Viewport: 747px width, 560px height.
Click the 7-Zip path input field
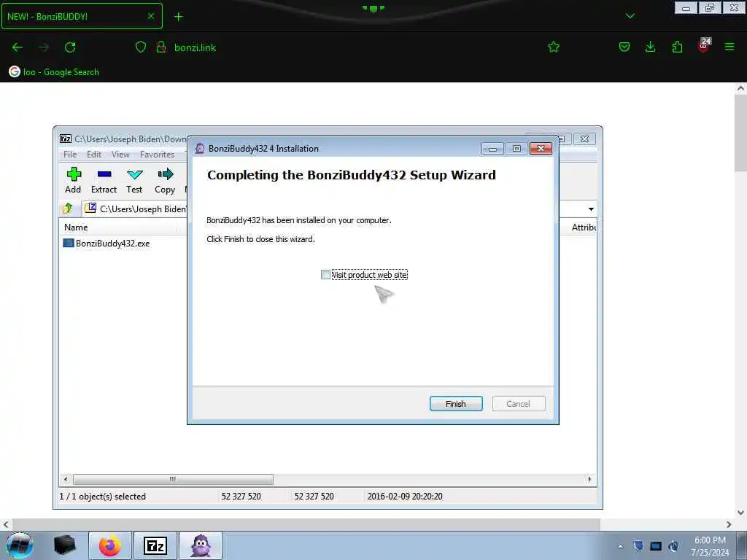[143, 209]
